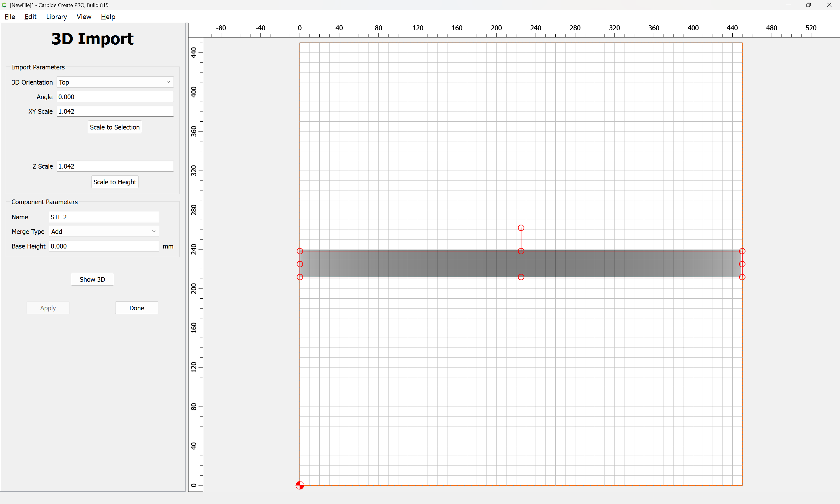Click the top-center edge handle of the model
The height and width of the screenshot is (504, 840).
click(x=521, y=251)
